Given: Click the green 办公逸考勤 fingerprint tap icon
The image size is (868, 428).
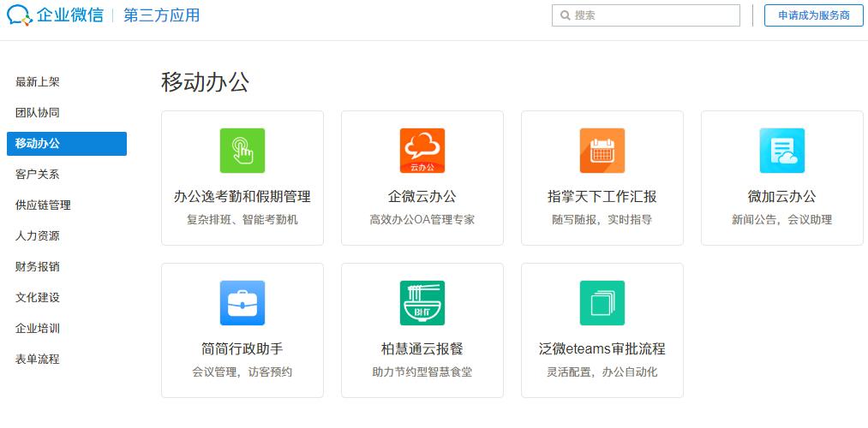Looking at the screenshot, I should point(242,151).
